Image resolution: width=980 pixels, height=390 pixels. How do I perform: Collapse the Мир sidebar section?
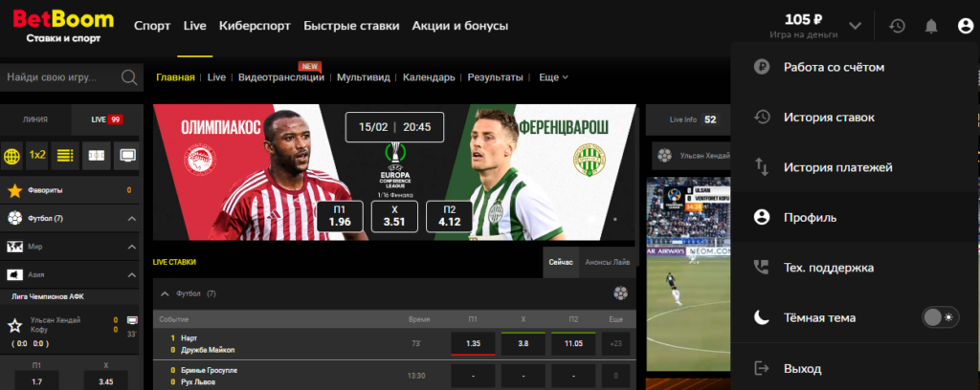[x=132, y=248]
